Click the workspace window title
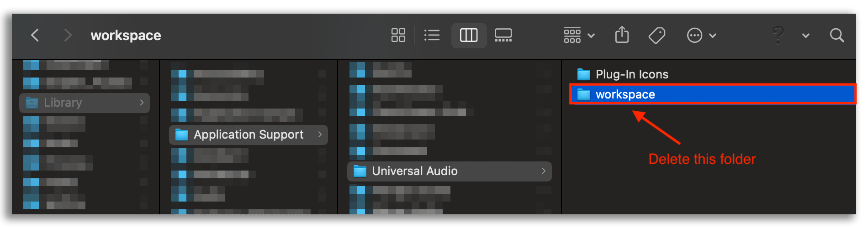The height and width of the screenshot is (228, 868). [126, 36]
